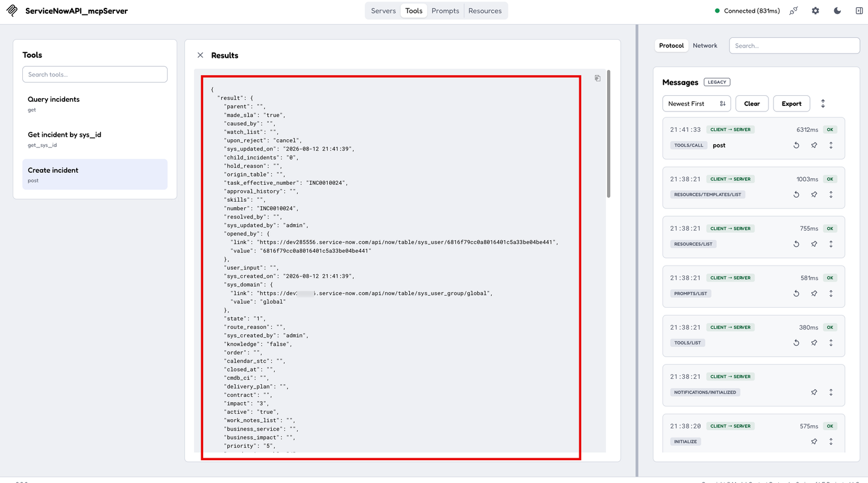The image size is (868, 483).
Task: Go to the Resources tab
Action: [x=485, y=11]
